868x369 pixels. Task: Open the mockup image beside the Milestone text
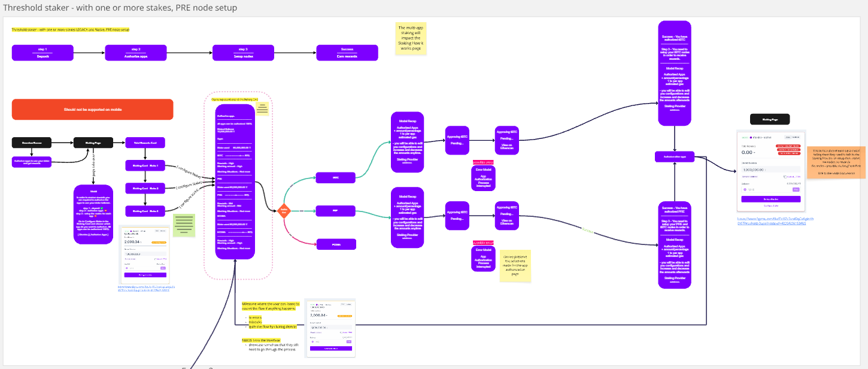330,328
